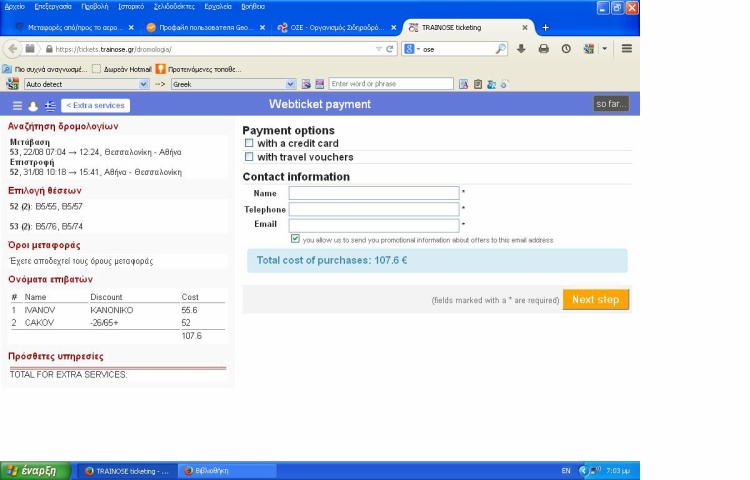Open the Δωρεάν Hotmail bookmark
This screenshot has width=750, height=480.
[x=122, y=69]
